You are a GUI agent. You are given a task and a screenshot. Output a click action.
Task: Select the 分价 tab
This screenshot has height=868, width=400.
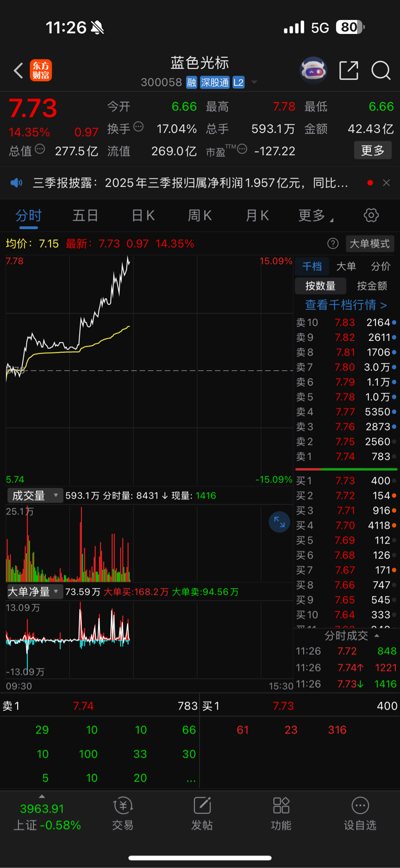coord(381,266)
